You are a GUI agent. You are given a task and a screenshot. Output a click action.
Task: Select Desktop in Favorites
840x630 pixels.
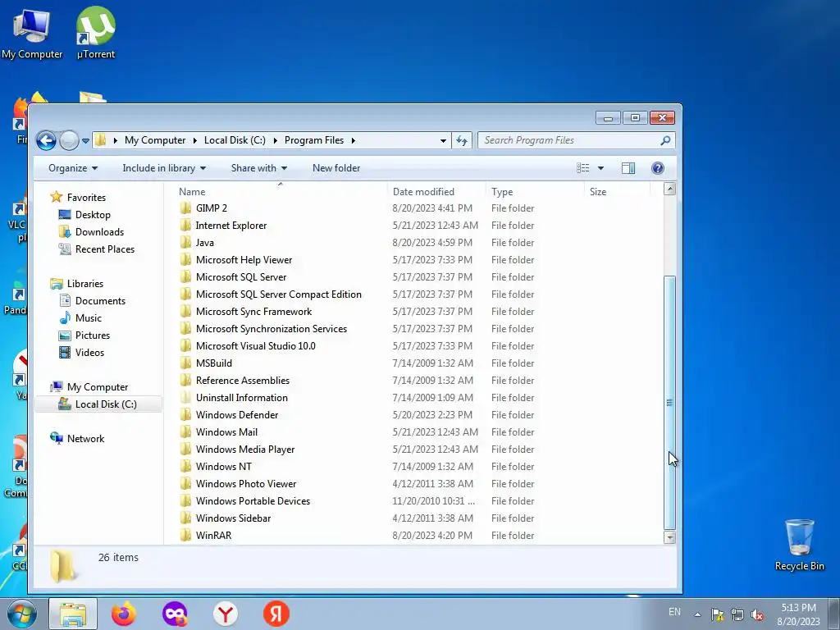tap(93, 215)
